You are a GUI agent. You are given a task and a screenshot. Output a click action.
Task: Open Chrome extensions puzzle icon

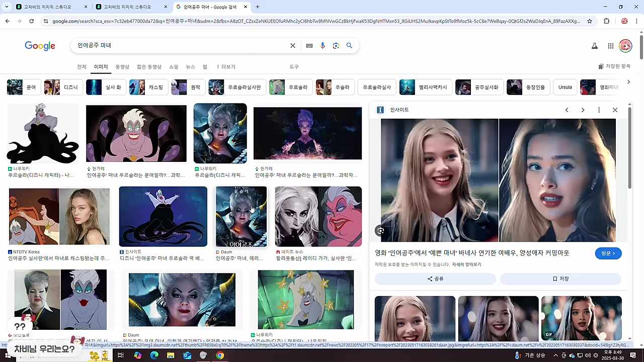point(606,21)
